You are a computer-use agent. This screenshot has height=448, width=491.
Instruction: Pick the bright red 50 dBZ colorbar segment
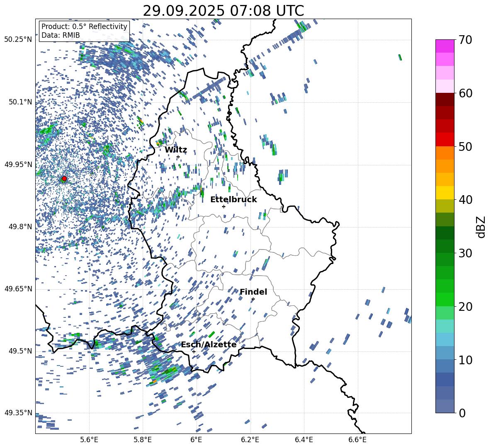(x=445, y=139)
